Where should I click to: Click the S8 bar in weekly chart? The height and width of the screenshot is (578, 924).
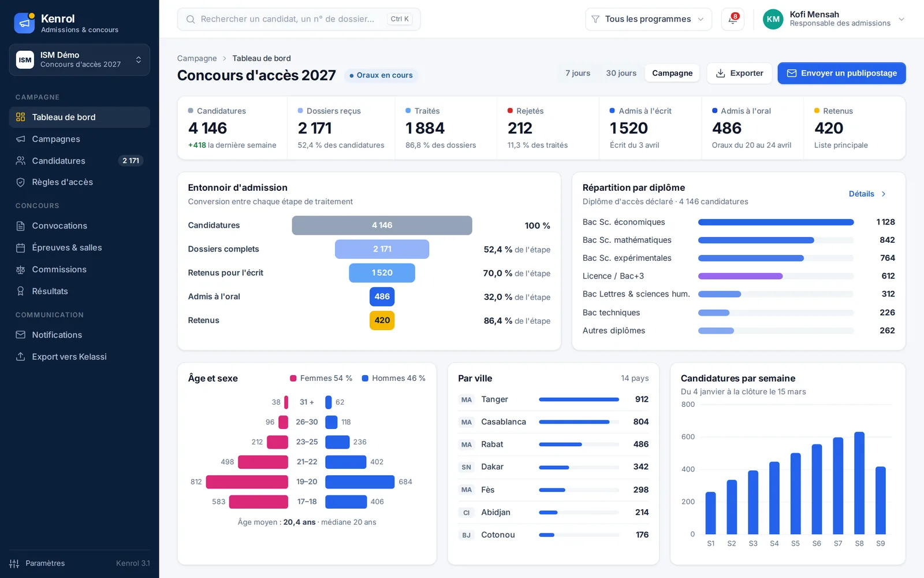click(x=859, y=483)
